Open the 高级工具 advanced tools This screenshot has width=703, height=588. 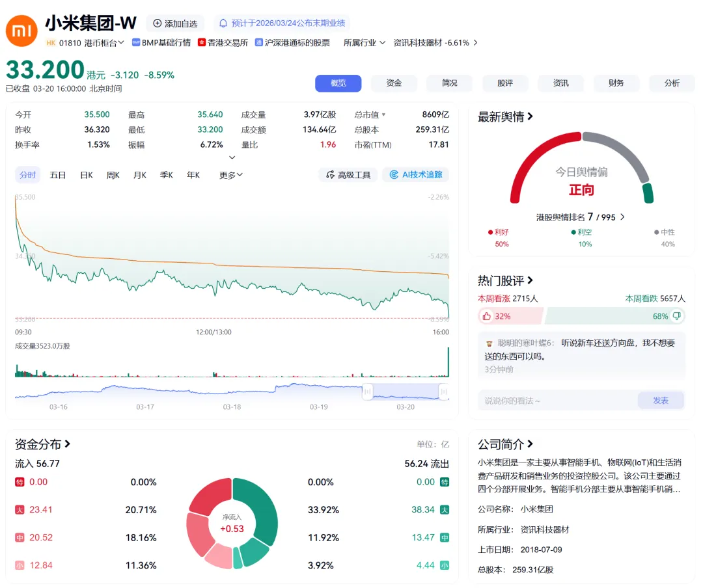pos(348,175)
